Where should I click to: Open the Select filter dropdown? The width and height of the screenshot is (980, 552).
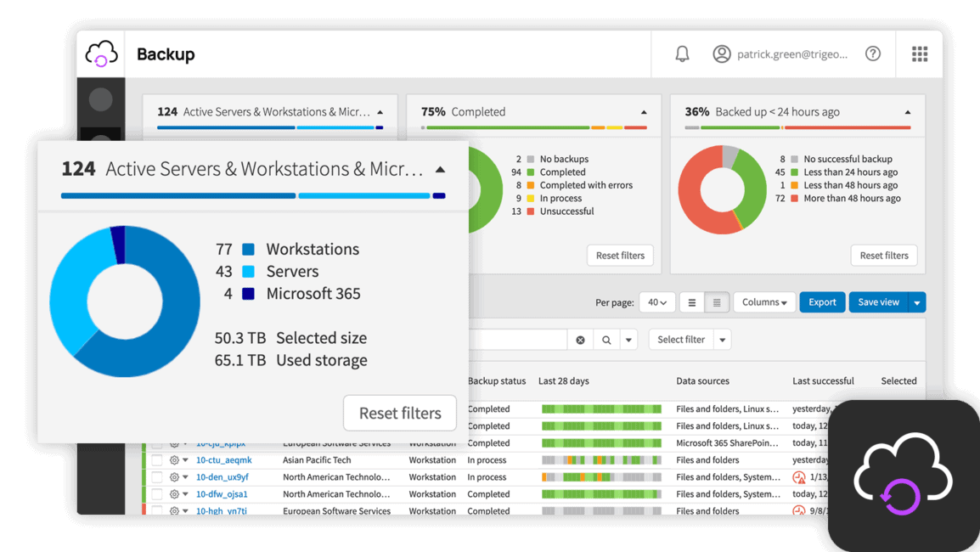click(x=689, y=340)
